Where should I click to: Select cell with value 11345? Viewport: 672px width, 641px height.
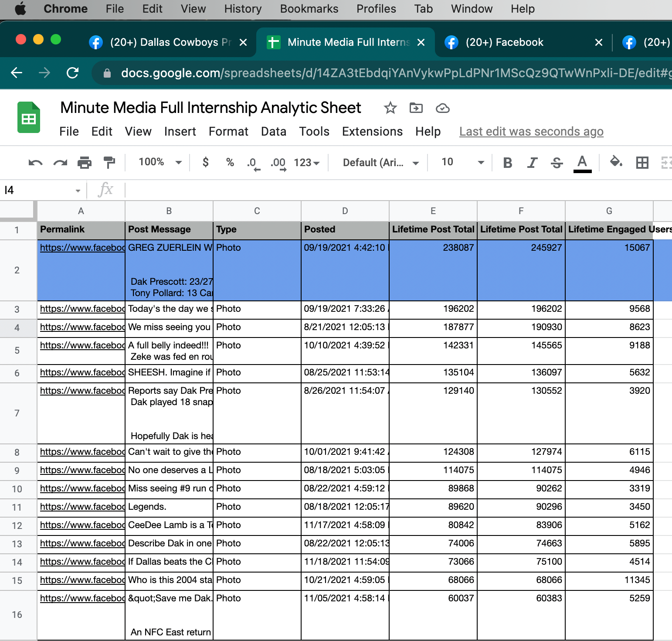(x=609, y=580)
